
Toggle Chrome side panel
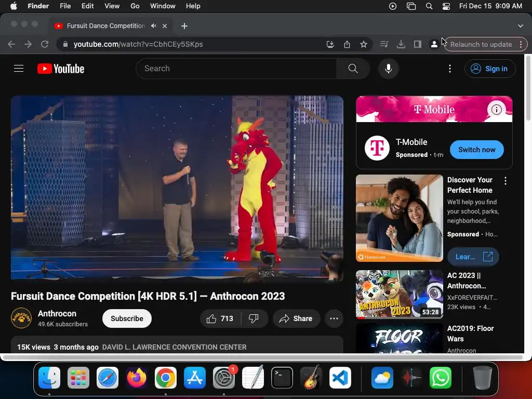tap(417, 44)
